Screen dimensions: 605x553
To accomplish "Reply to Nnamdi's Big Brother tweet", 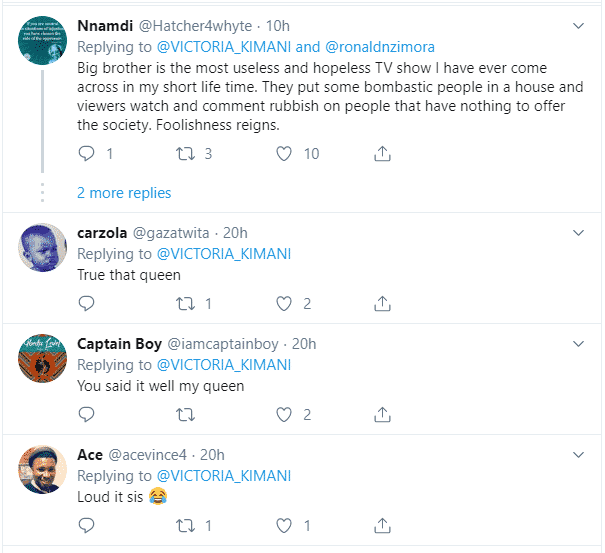I will 86,154.
